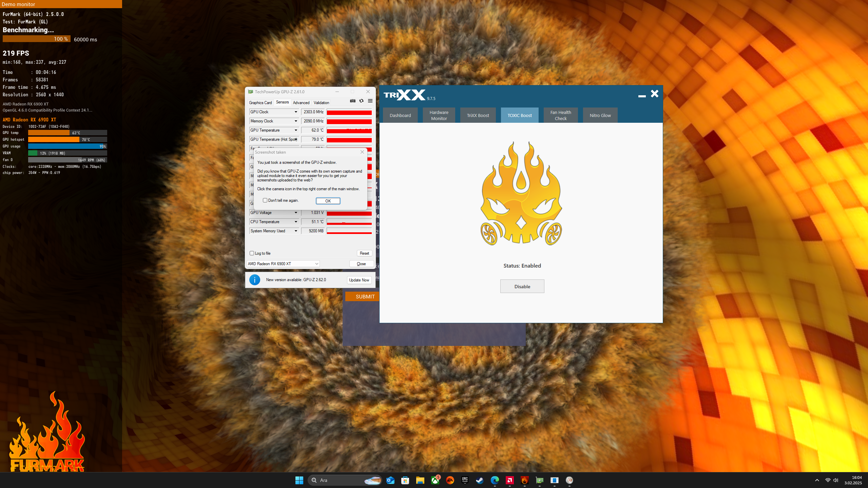The width and height of the screenshot is (868, 488).
Task: Click the Reset button in GPU-Z
Action: pos(364,253)
